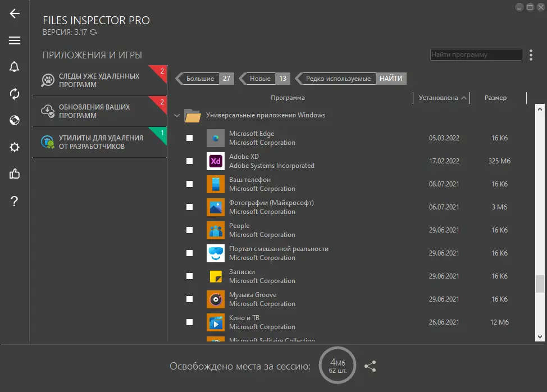Click the scrollbar down arrow

pos(540,337)
